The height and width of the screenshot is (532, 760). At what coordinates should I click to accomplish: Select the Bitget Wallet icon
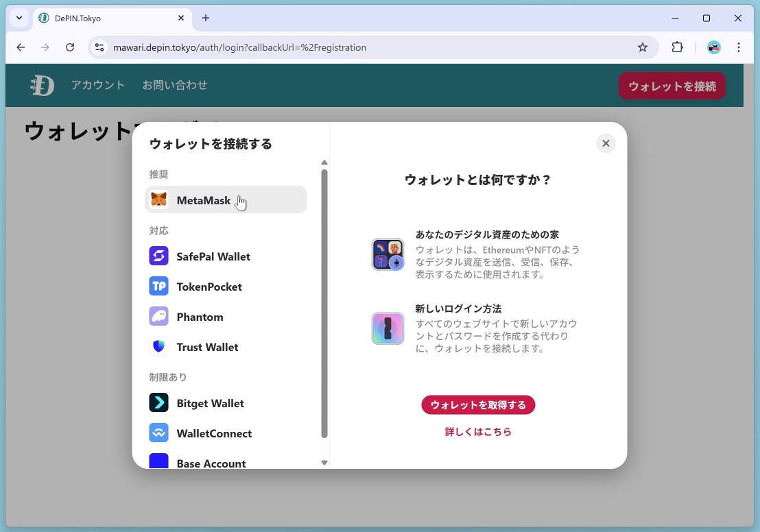click(159, 403)
